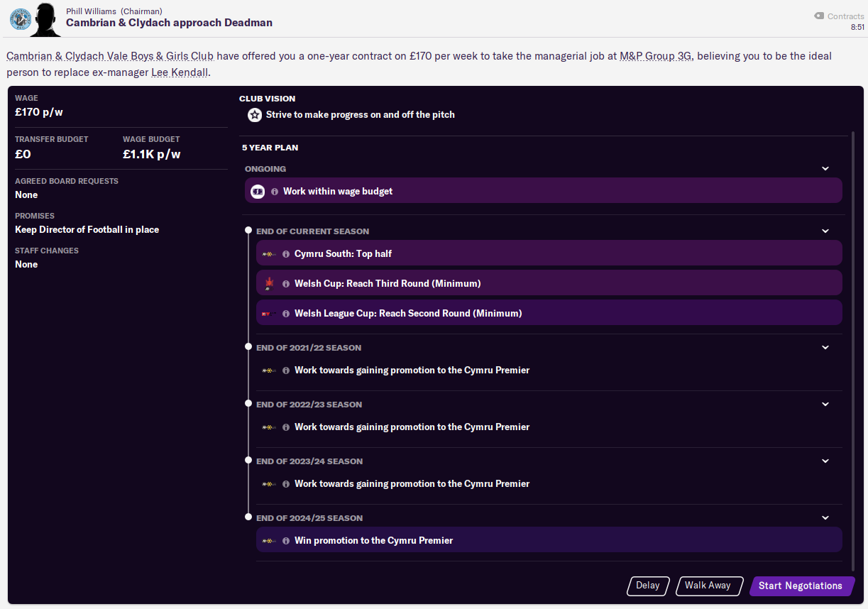The height and width of the screenshot is (609, 868).
Task: Click the Welsh League Cup competition icon
Action: tap(269, 314)
